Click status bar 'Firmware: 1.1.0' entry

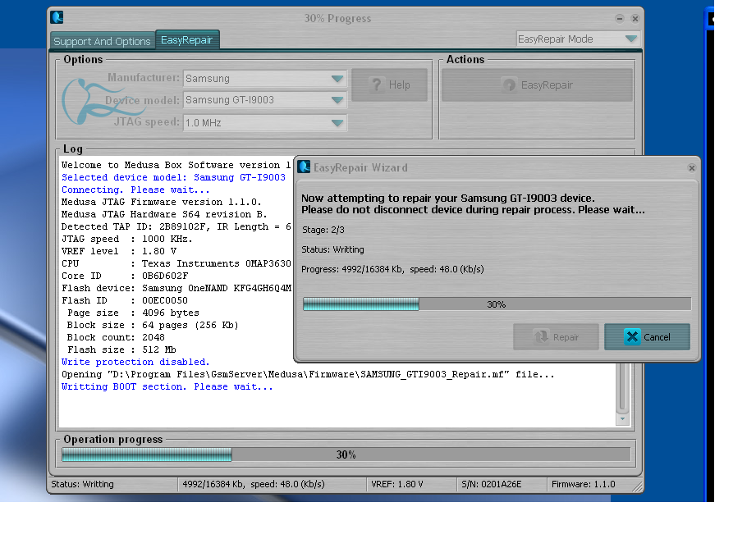click(584, 484)
